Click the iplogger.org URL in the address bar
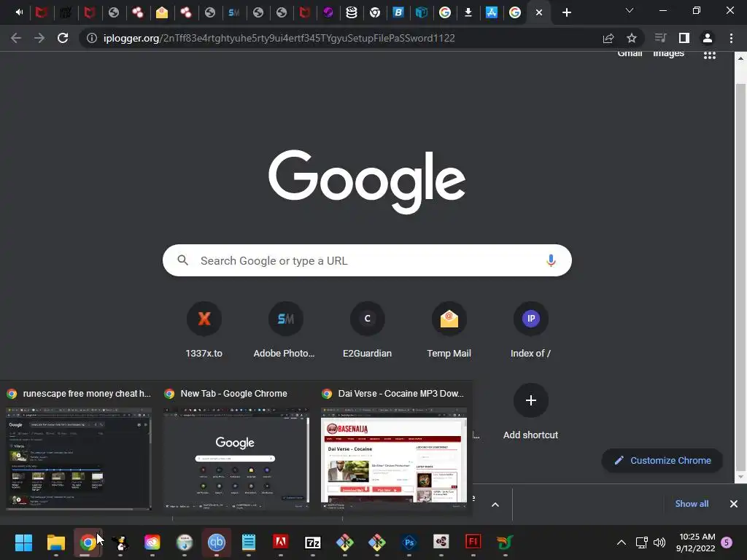747x560 pixels. point(279,38)
